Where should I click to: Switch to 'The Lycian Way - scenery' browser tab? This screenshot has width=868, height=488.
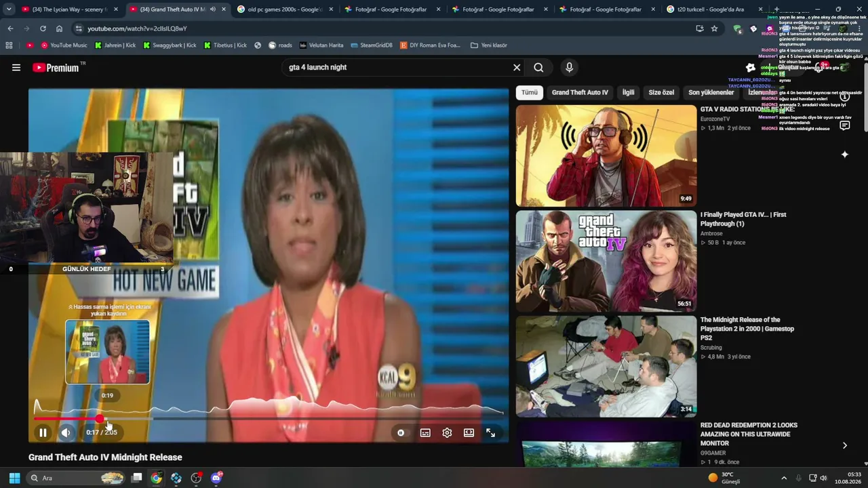coord(69,9)
